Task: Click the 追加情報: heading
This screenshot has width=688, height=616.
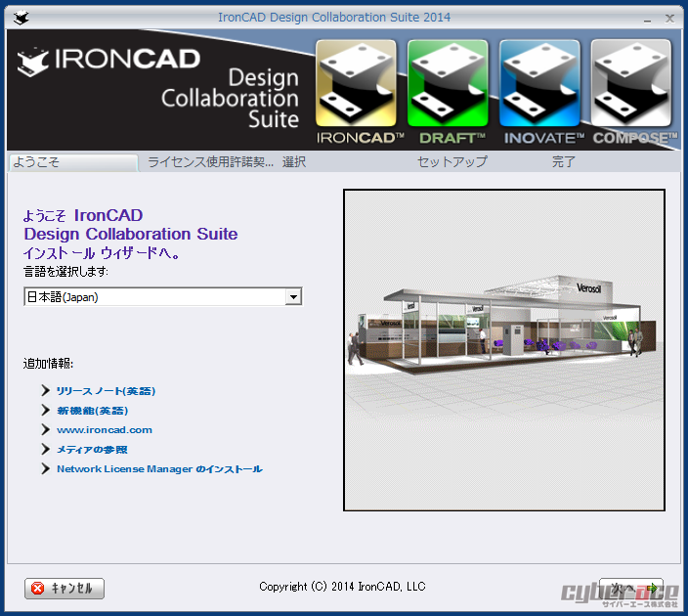Action: click(x=48, y=363)
